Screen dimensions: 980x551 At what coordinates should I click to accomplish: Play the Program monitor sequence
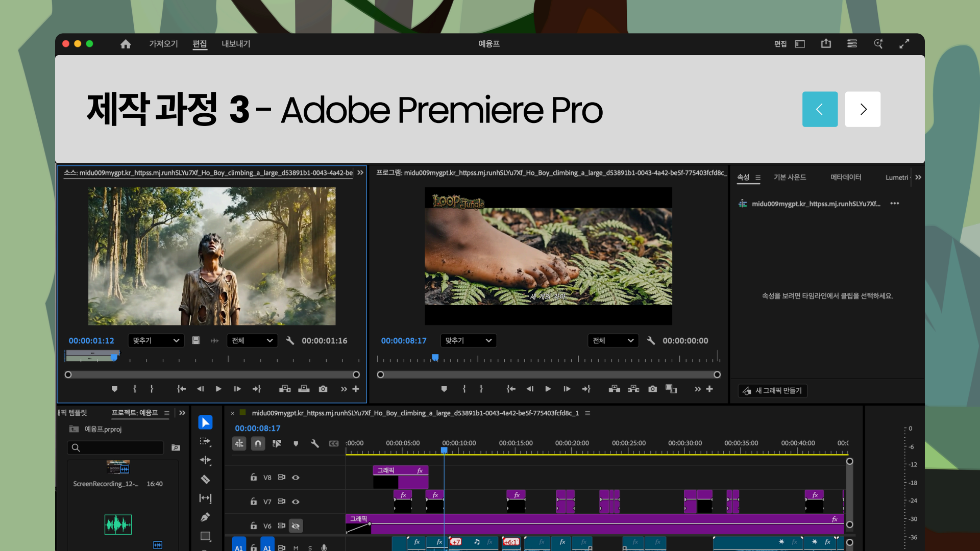point(548,389)
